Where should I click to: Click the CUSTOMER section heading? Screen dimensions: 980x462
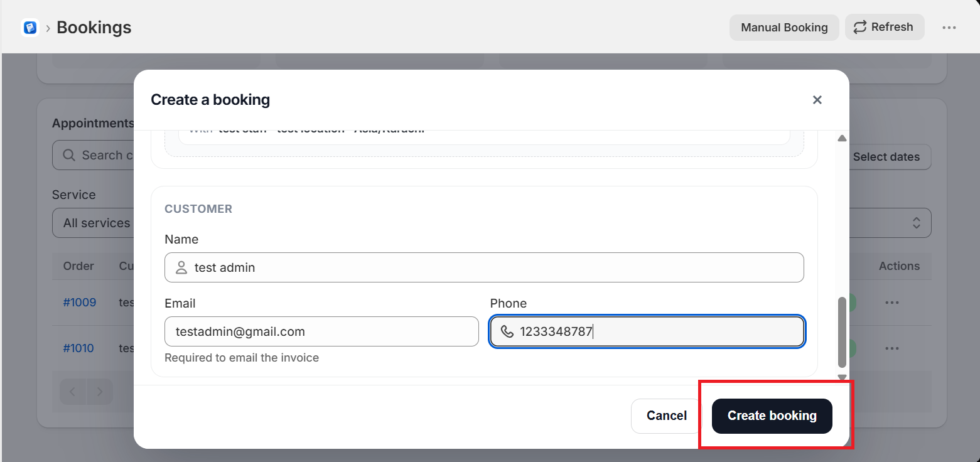[x=198, y=209]
